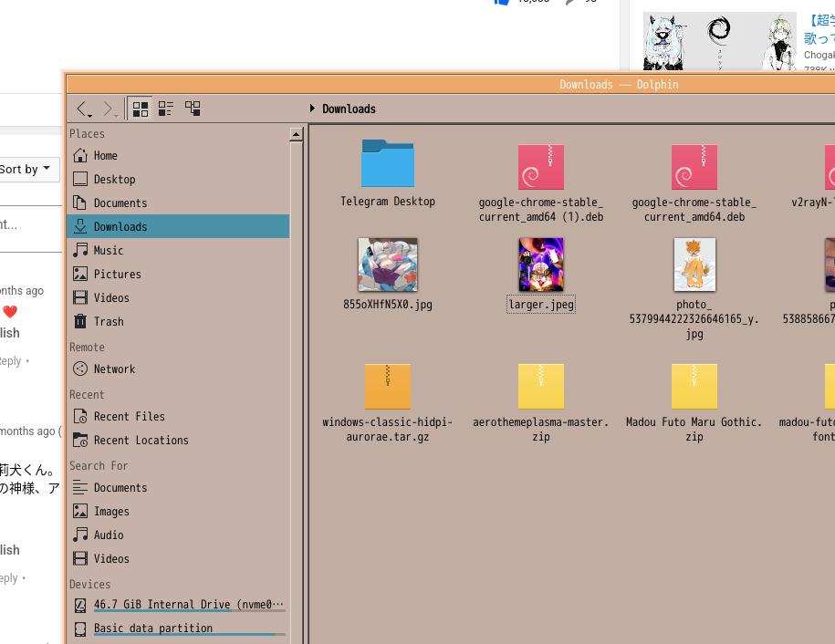Select windows-classic-hidpi-aurorae.tar.gz archive icon
Viewport: 835px width, 644px height.
tap(388, 387)
